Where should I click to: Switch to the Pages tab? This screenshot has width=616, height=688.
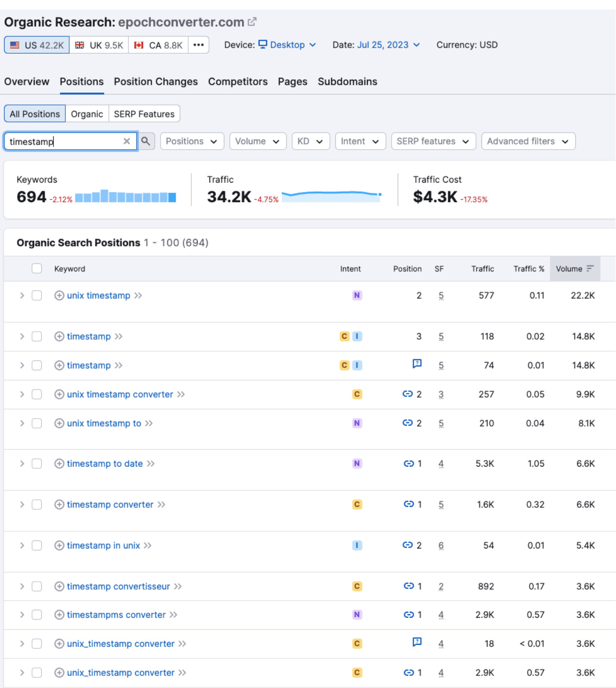(293, 81)
